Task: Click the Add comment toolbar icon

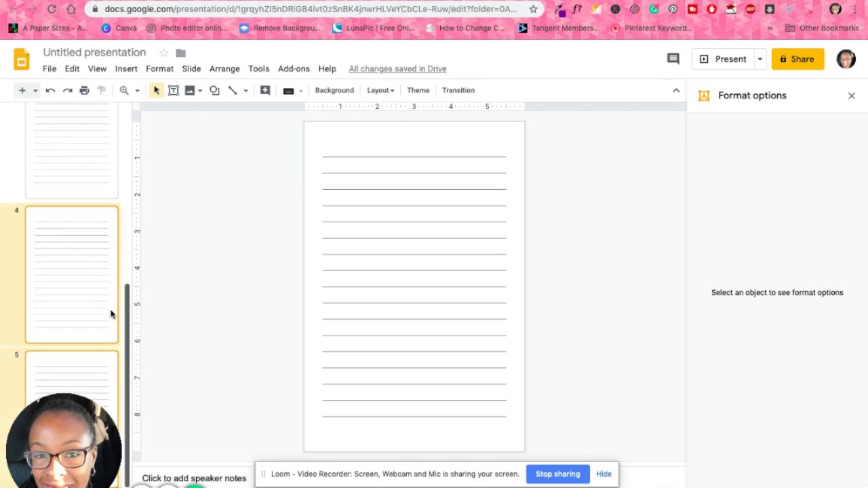Action: tap(265, 90)
